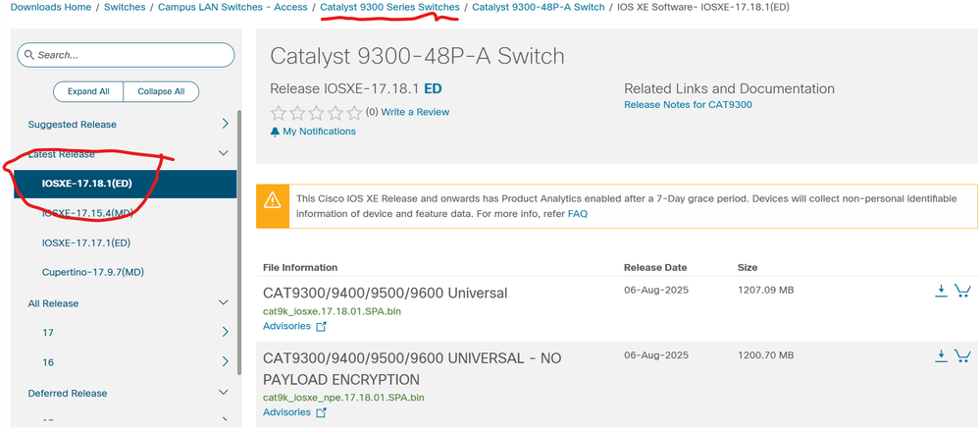Select IOSXE-17.15.4(MD) release
This screenshot has width=980, height=432.
[x=87, y=212]
